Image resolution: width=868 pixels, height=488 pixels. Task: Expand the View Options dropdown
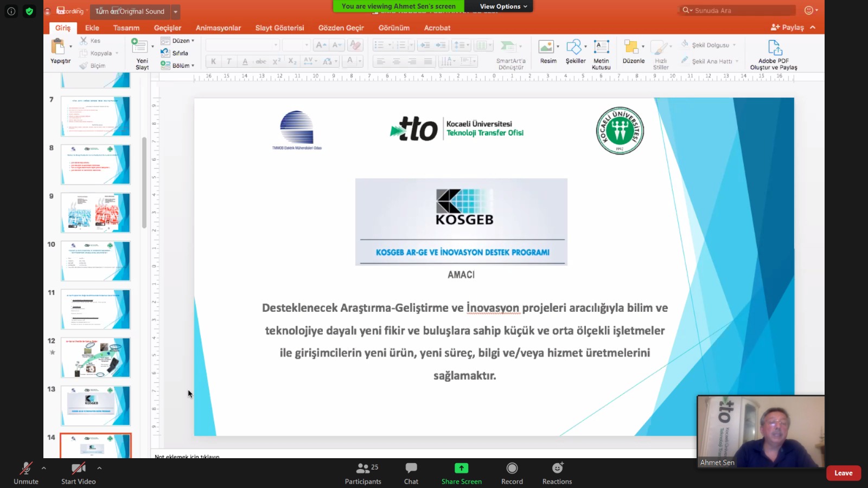(x=503, y=7)
